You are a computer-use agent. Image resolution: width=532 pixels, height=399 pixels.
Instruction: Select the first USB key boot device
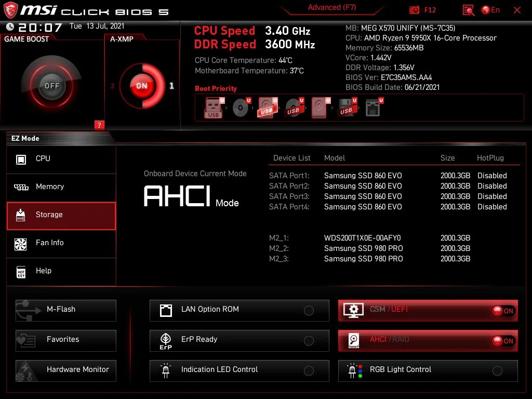click(x=214, y=108)
